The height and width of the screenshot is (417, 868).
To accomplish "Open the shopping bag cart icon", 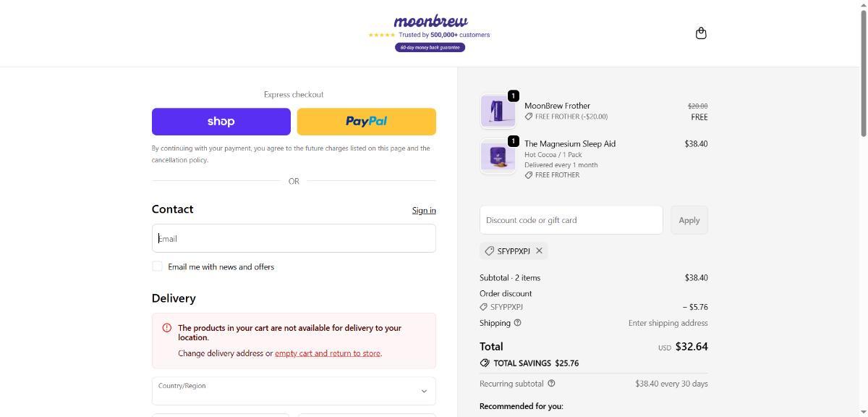I will pyautogui.click(x=700, y=33).
